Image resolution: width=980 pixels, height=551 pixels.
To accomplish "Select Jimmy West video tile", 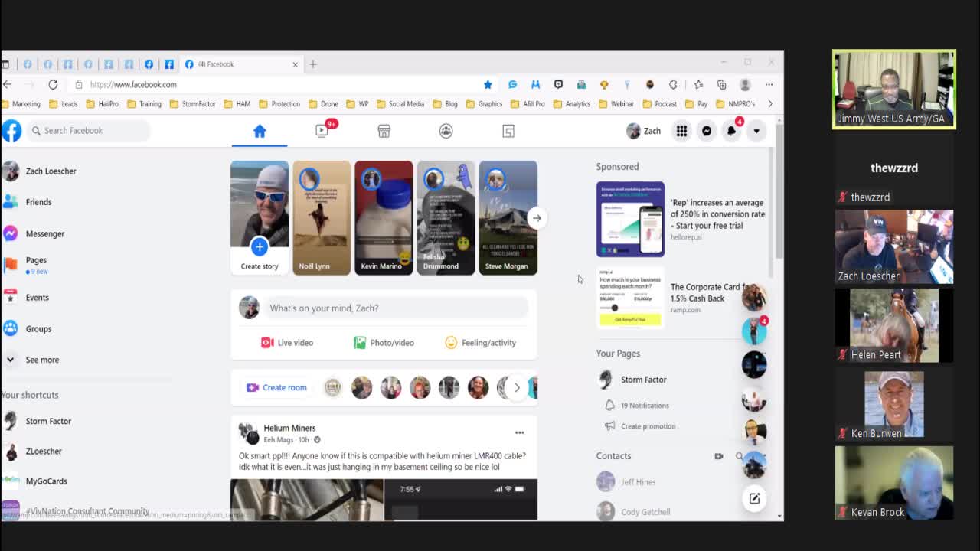I will pyautogui.click(x=894, y=90).
